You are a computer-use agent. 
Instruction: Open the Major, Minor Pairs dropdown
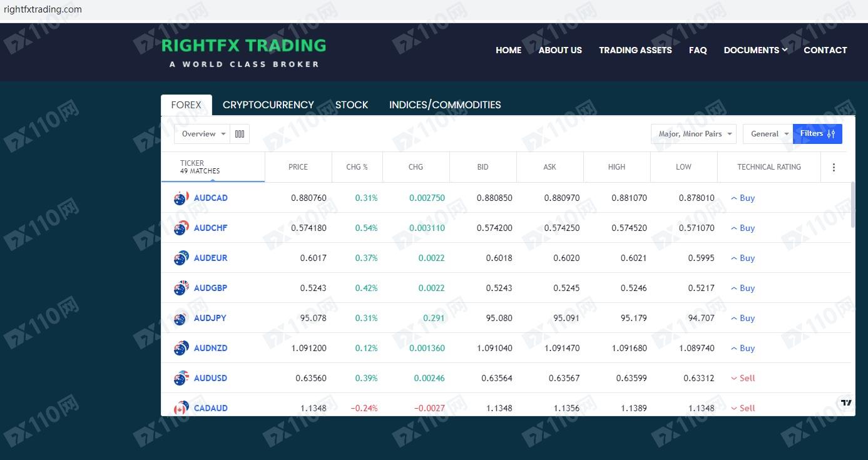click(693, 134)
